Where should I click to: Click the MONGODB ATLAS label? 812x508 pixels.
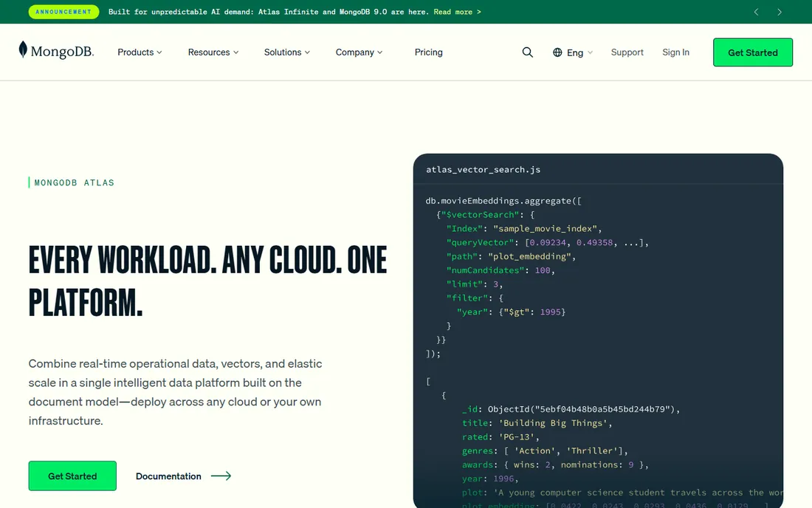pos(74,183)
